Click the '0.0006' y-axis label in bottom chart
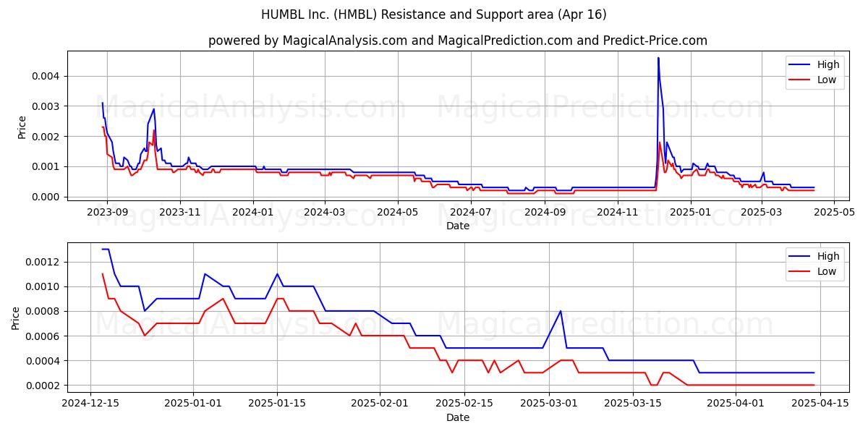The height and width of the screenshot is (434, 868). tap(43, 336)
